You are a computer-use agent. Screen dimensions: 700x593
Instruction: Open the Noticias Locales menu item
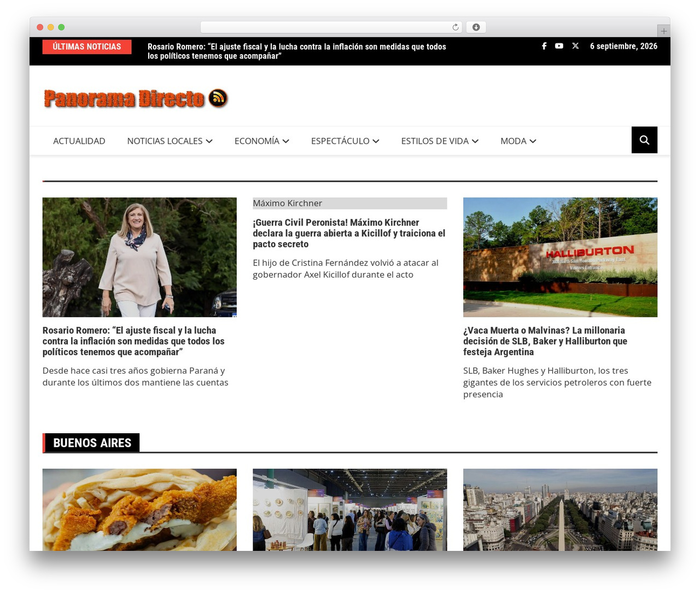click(x=165, y=141)
